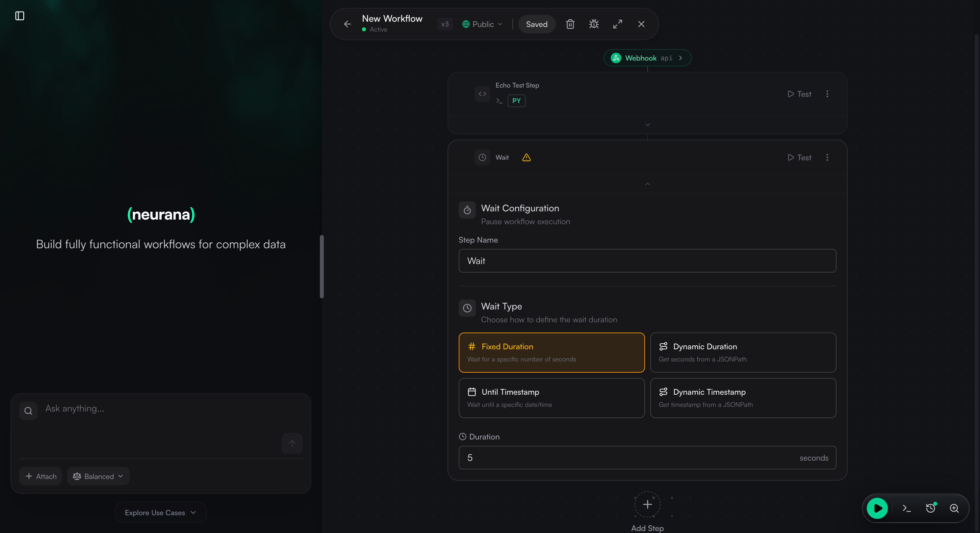The width and height of the screenshot is (980, 533).
Task: Click the delete workflow trash icon
Action: pyautogui.click(x=570, y=24)
